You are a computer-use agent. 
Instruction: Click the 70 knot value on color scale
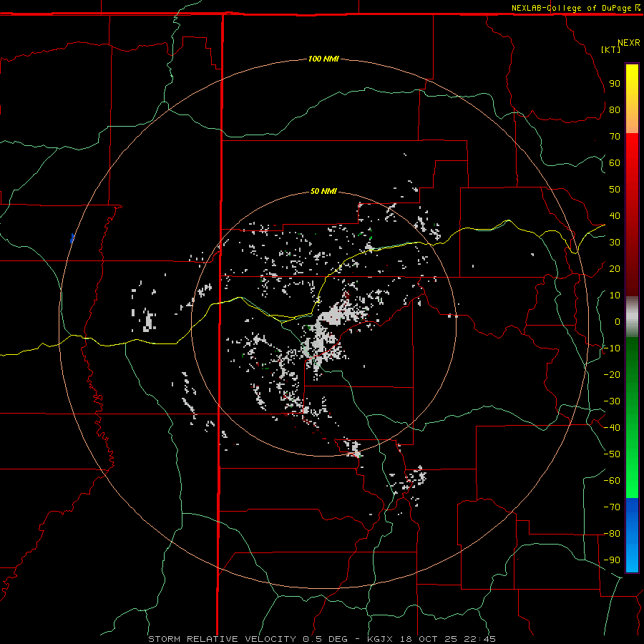click(x=615, y=137)
